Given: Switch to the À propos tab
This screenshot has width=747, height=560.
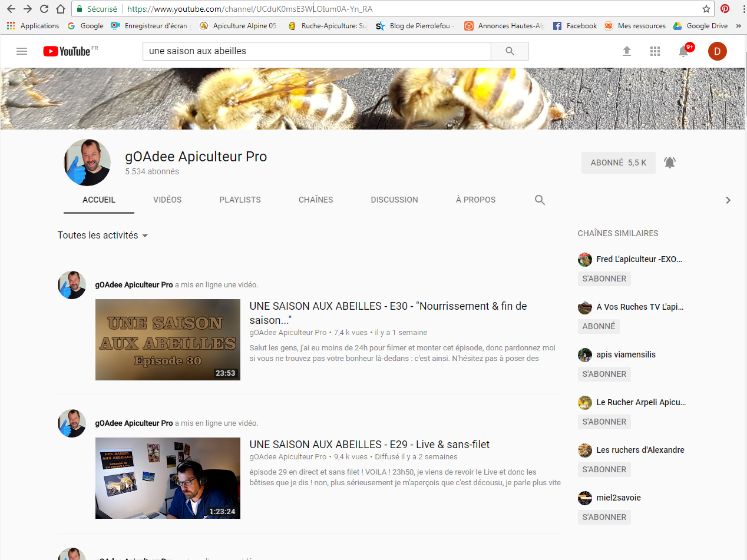Looking at the screenshot, I should [x=475, y=200].
